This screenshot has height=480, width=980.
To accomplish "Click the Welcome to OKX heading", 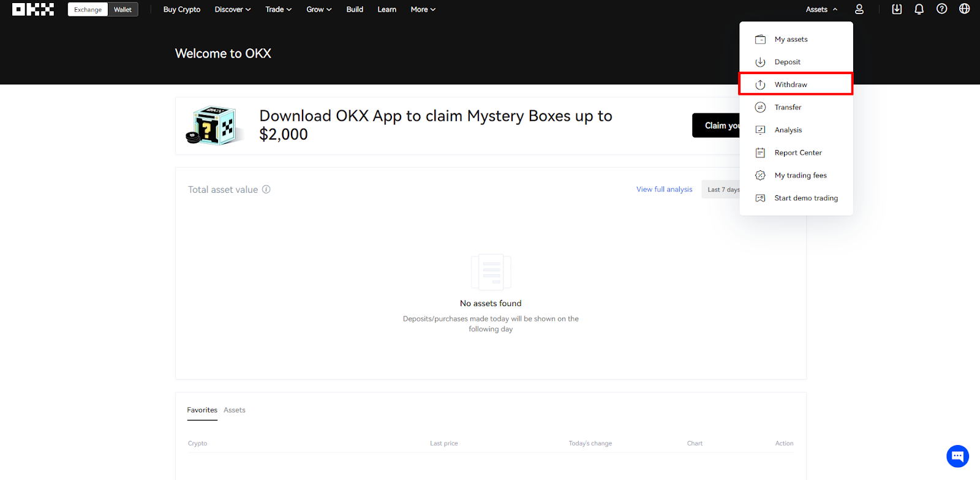I will coord(223,53).
